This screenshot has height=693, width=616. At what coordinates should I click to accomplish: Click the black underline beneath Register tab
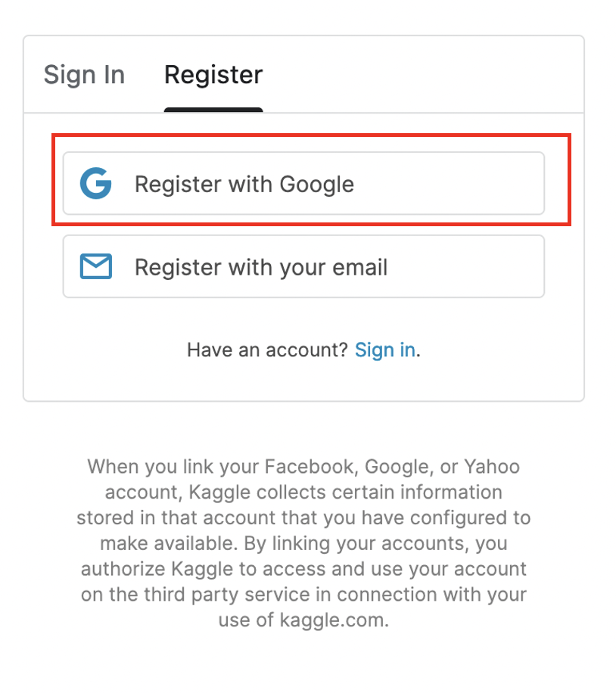213,110
